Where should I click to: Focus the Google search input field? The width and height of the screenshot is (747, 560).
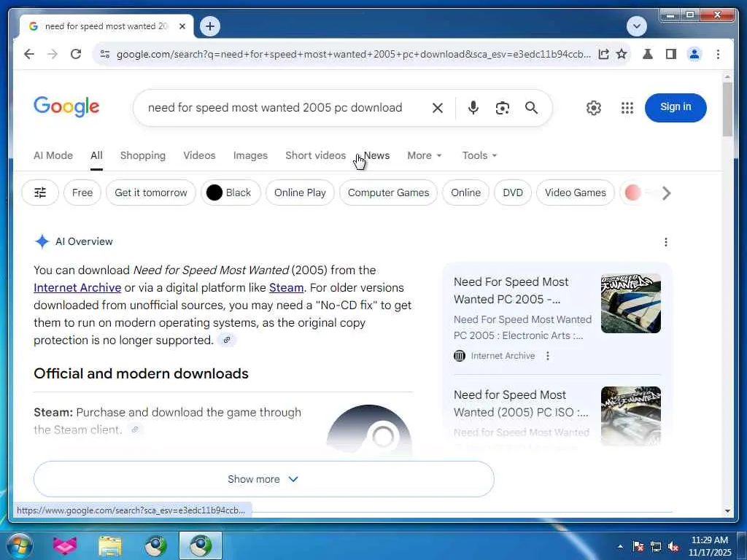[x=275, y=108]
